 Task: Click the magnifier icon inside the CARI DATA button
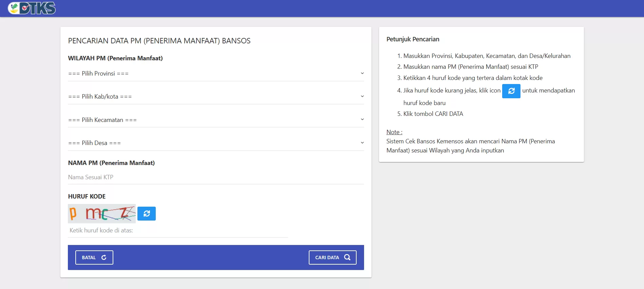coord(347,257)
